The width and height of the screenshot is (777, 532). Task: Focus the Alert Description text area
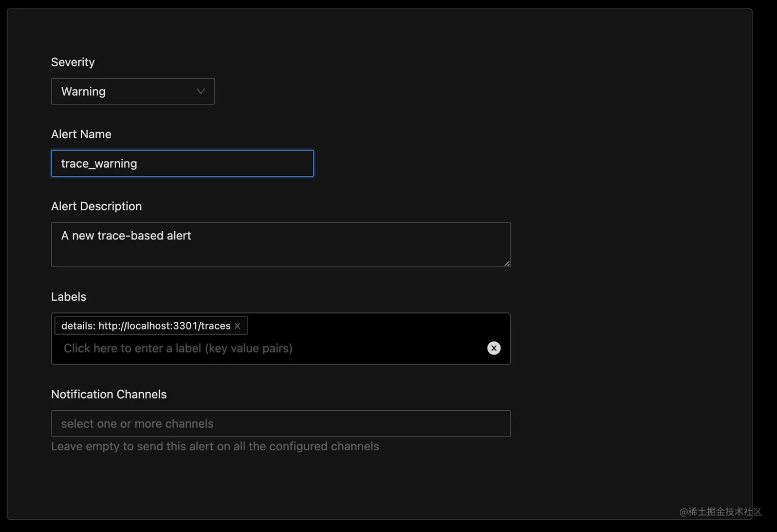(281, 252)
